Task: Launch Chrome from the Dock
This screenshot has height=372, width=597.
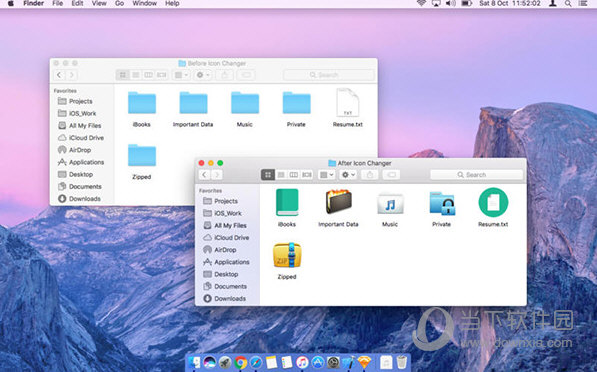Action: pyautogui.click(x=240, y=362)
